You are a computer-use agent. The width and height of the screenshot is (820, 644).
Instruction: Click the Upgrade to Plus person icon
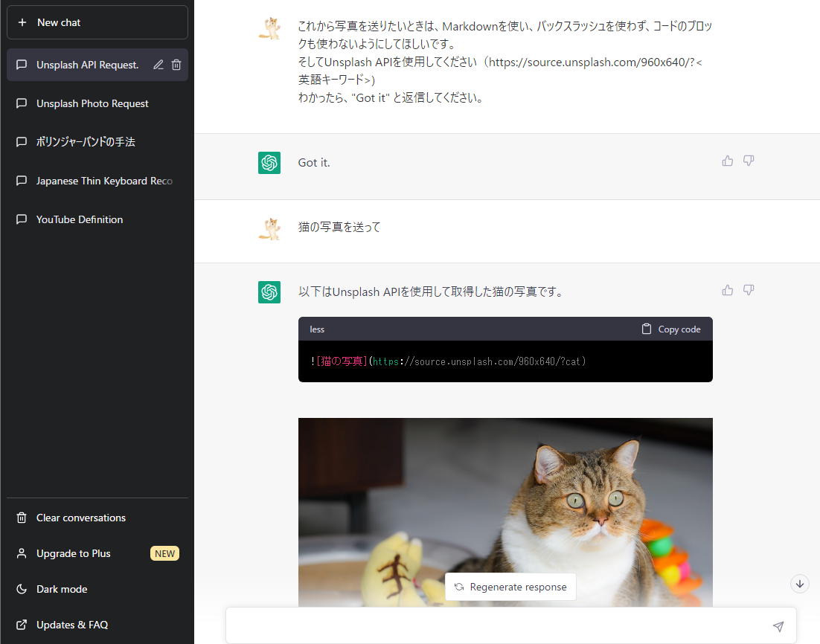click(23, 553)
